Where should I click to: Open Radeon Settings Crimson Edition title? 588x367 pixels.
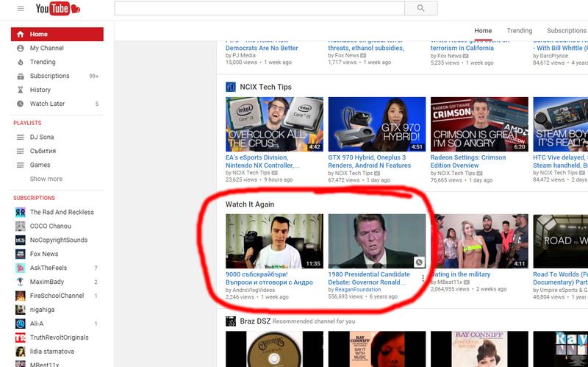pos(468,161)
